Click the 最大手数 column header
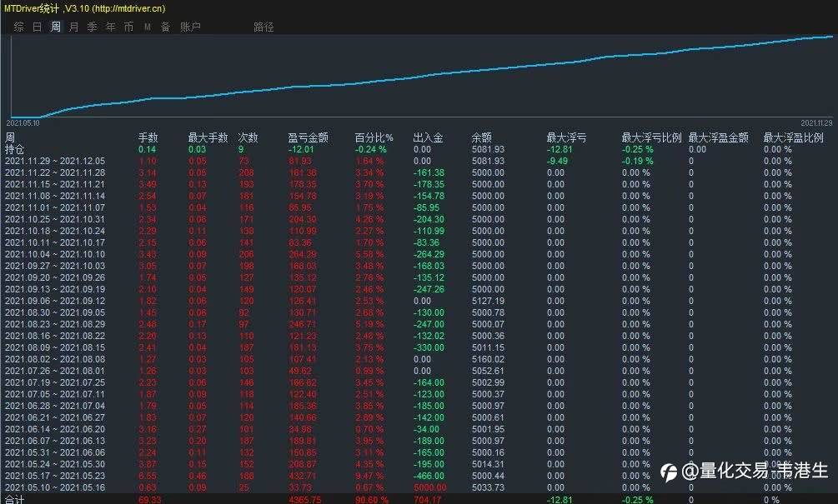This screenshot has height=504, width=838. (208, 137)
